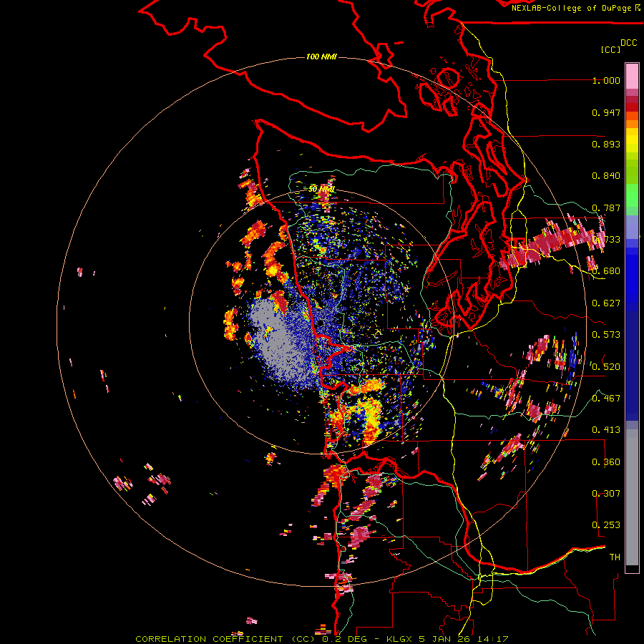Screen dimensions: 644x644
Task: Click the 0.627 legend value
Action: 606,303
